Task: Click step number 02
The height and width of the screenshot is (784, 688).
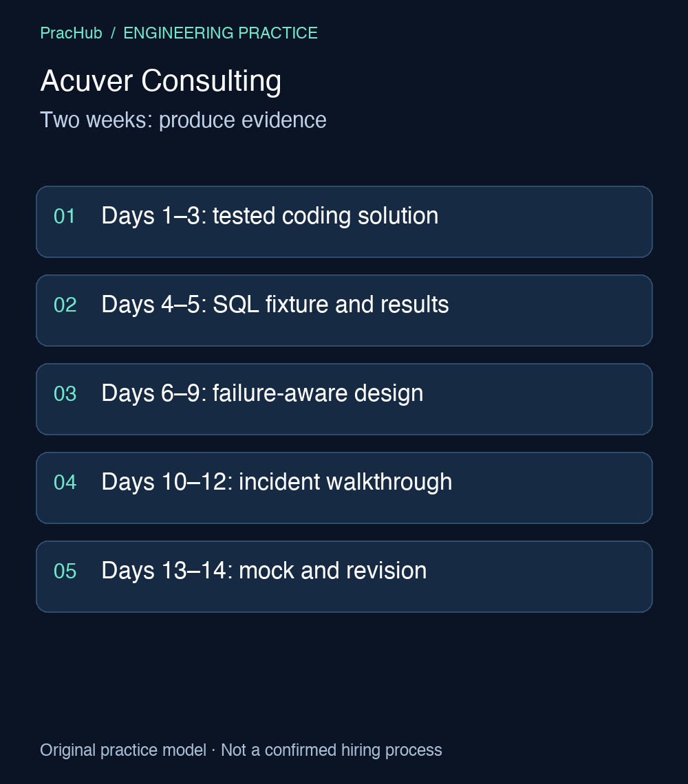Action: pyautogui.click(x=65, y=305)
